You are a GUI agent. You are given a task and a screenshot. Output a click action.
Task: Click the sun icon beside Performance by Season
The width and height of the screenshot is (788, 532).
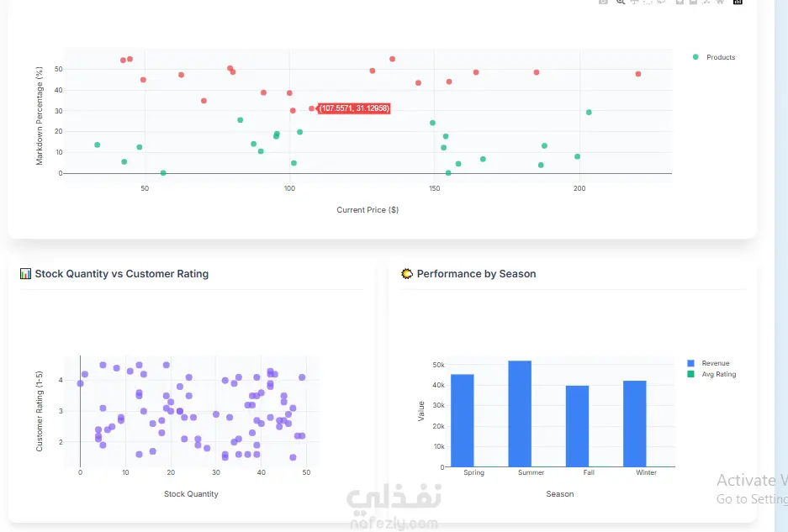point(406,274)
